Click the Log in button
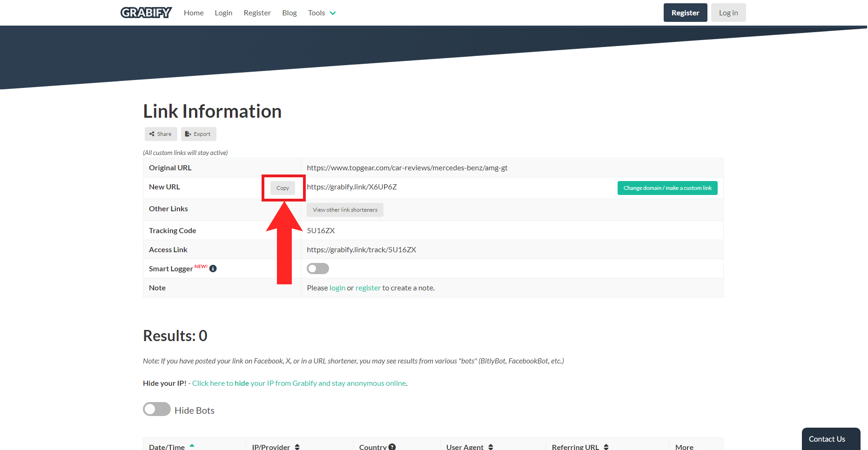This screenshot has height=450, width=868. (728, 13)
